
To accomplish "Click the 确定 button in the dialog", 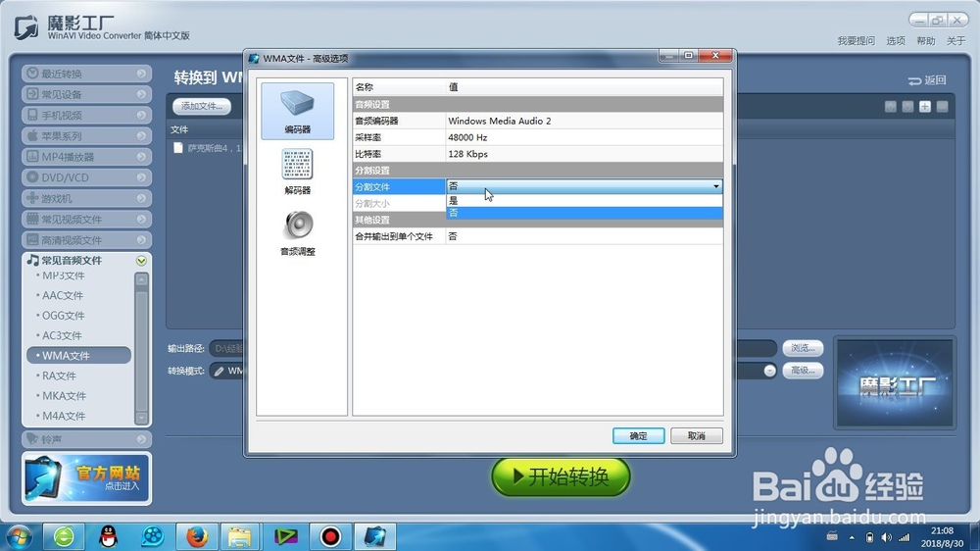I will [638, 436].
